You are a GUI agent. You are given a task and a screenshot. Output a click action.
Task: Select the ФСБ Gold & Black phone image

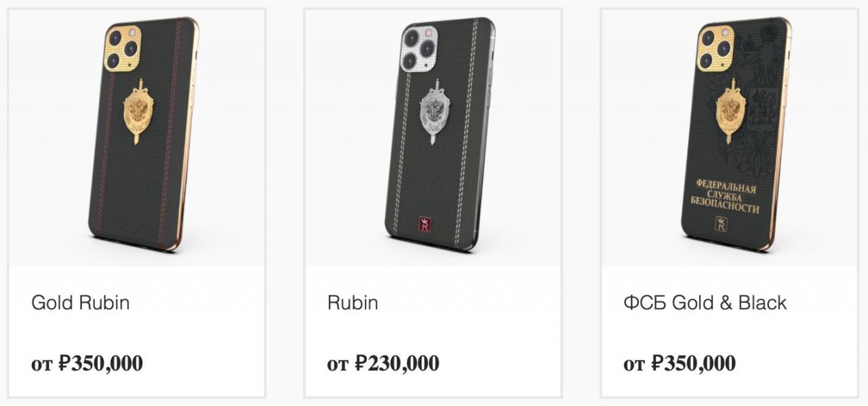click(737, 134)
